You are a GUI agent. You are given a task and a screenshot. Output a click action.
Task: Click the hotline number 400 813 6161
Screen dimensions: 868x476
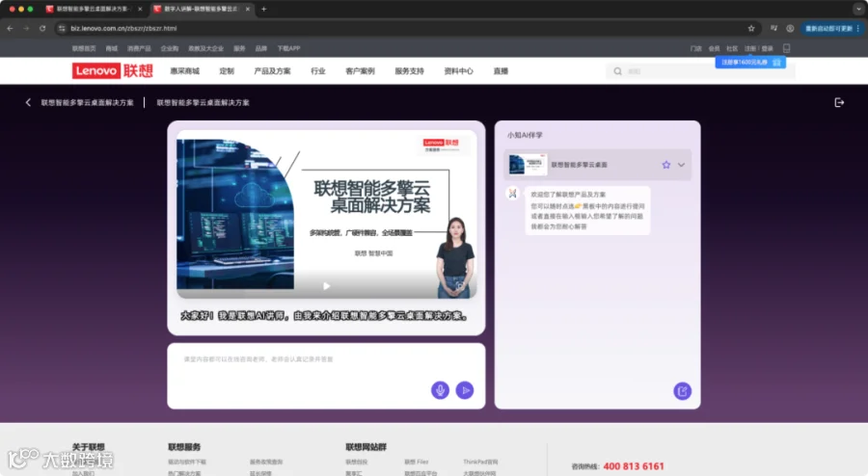(x=634, y=466)
